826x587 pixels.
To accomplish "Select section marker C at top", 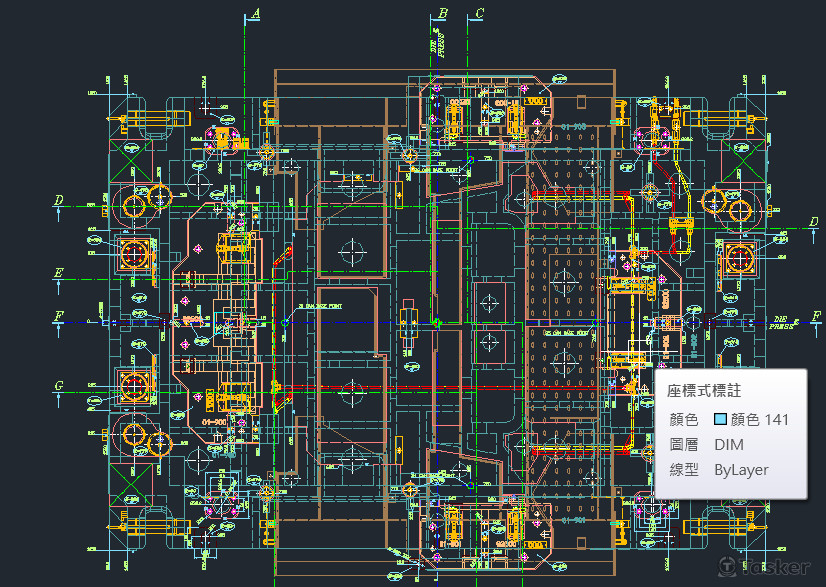I will click(x=480, y=13).
